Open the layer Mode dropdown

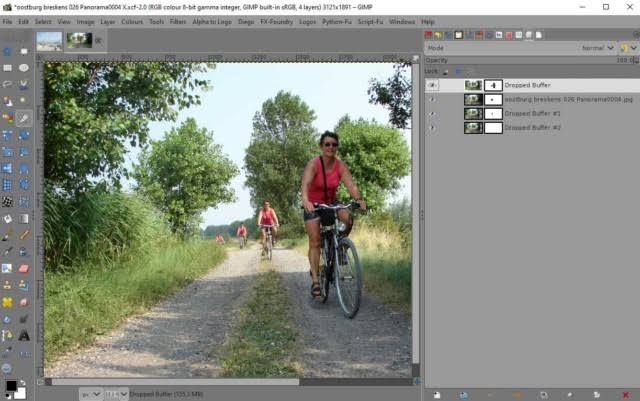coord(598,48)
